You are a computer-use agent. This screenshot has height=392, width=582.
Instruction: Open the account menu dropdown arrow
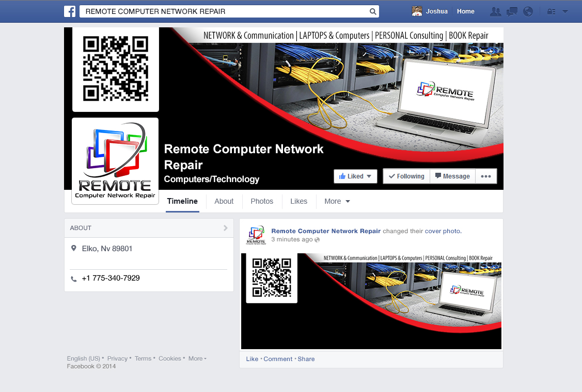coord(565,11)
